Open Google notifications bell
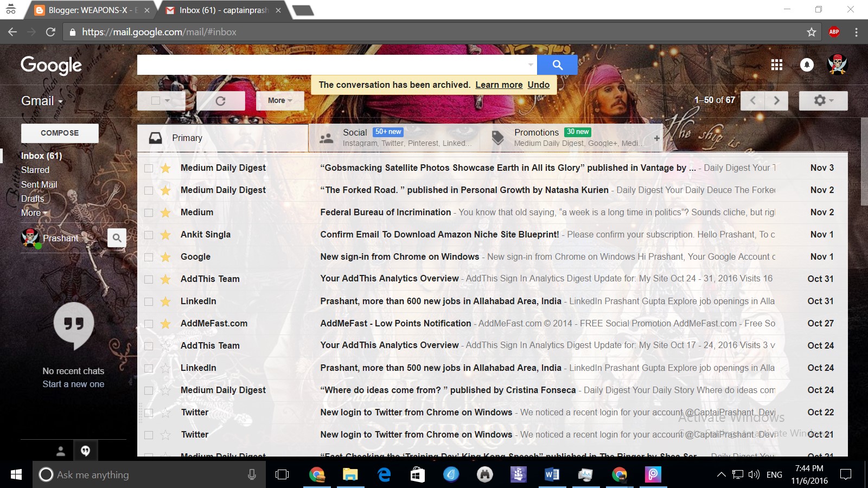868x488 pixels. point(807,65)
